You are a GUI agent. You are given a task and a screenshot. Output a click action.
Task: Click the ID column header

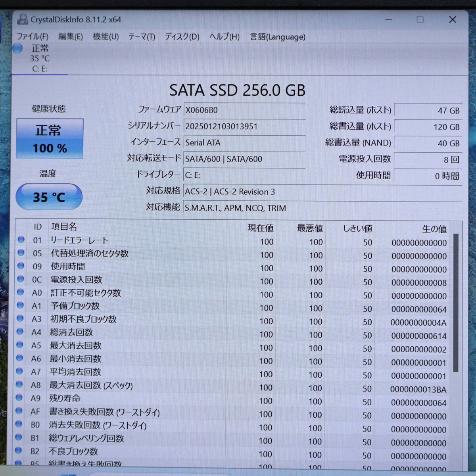coord(38,227)
